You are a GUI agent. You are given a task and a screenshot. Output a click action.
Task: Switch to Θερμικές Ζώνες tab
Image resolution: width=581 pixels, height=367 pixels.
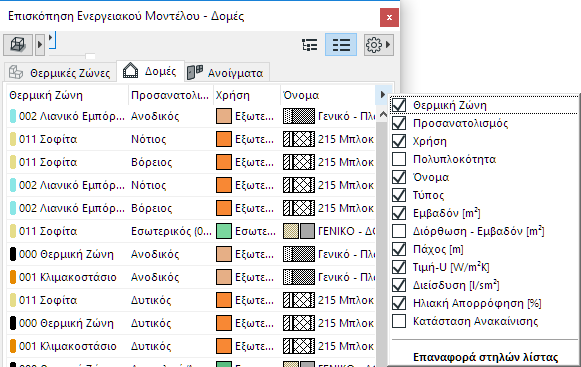(x=60, y=73)
